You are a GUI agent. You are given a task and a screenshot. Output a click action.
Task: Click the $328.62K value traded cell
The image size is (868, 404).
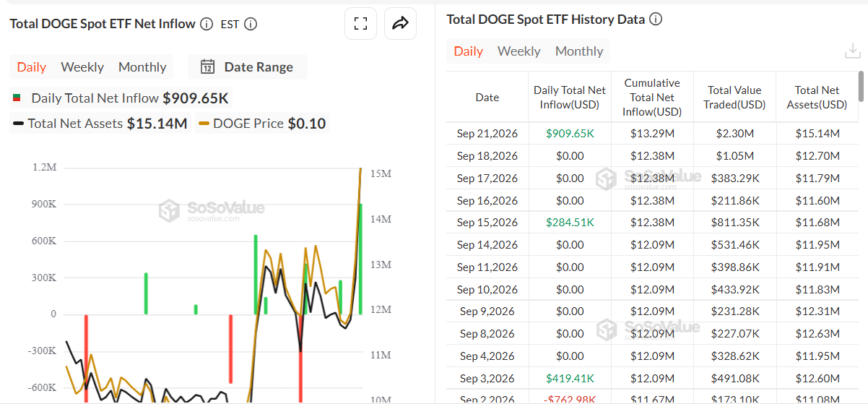[x=734, y=356]
